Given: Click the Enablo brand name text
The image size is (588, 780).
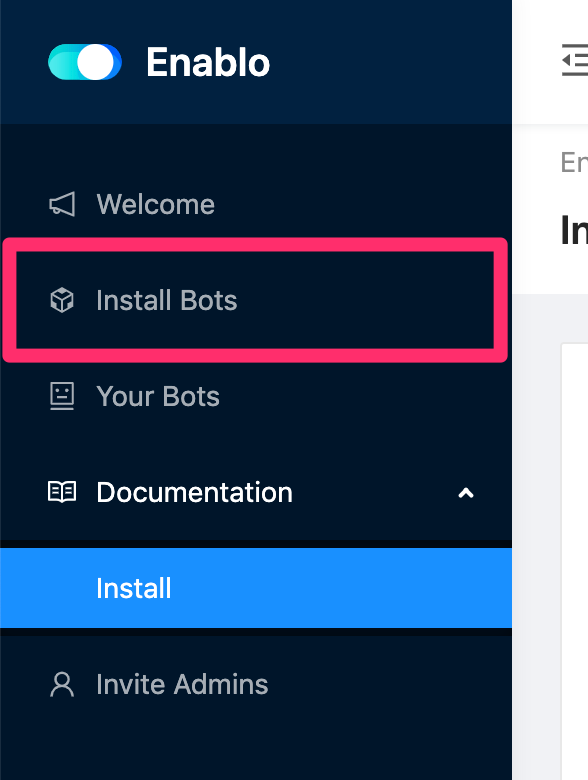Looking at the screenshot, I should tap(208, 63).
